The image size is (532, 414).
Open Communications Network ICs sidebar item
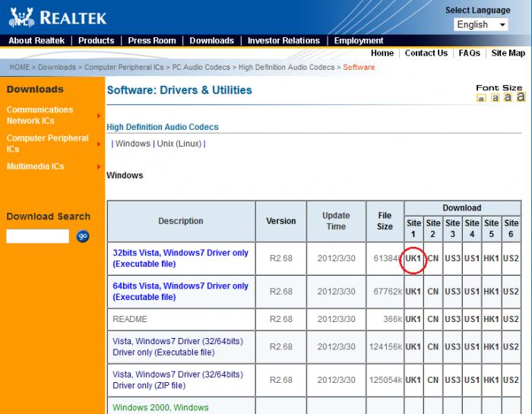40,115
